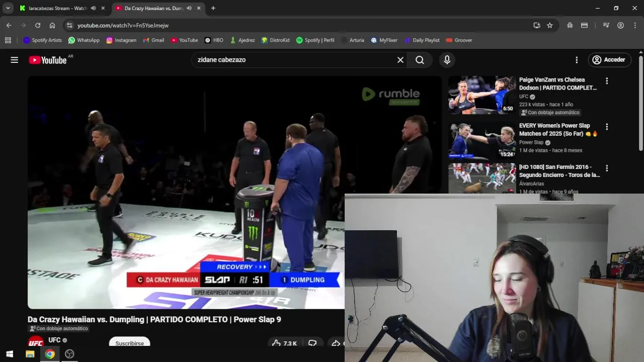Image resolution: width=644 pixels, height=362 pixels.
Task: Open the UFC channel name link
Action: tap(54, 340)
